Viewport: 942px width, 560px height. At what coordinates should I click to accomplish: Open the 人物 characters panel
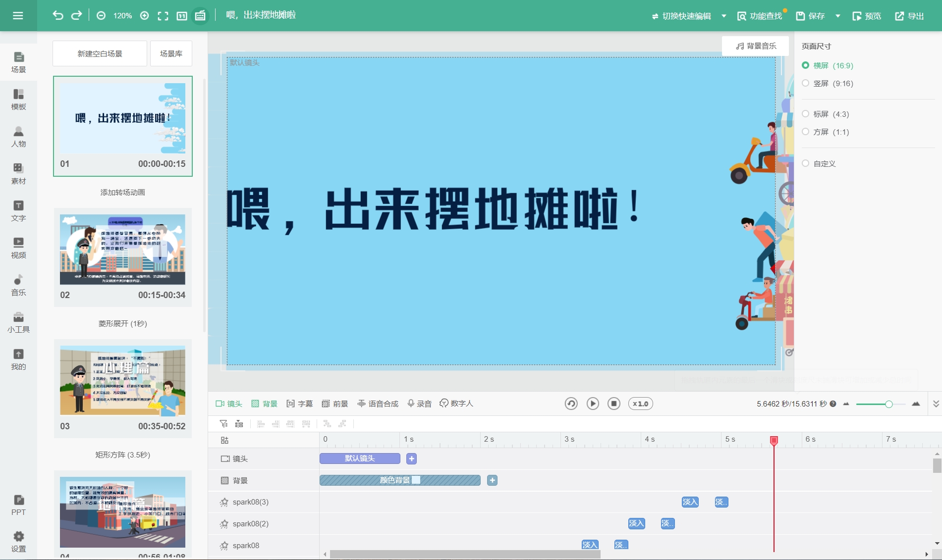[x=18, y=137]
